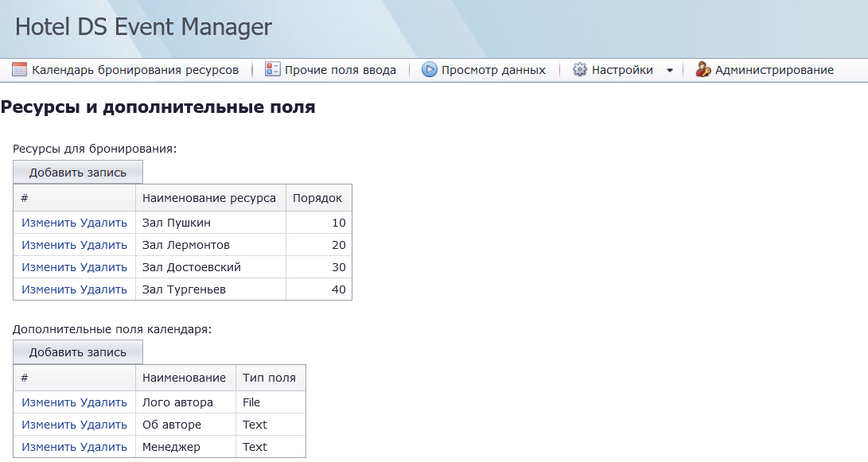
Task: Click the Text type of Об авторе
Action: coord(271,425)
